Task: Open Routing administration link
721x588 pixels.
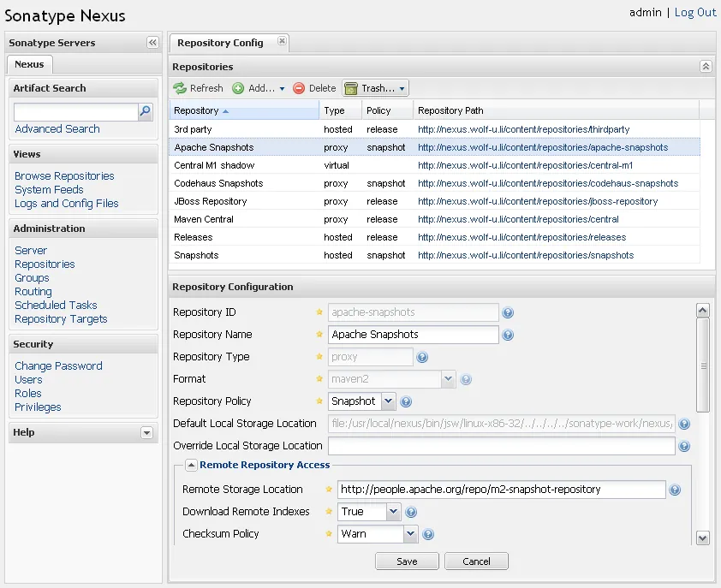Action: (33, 292)
